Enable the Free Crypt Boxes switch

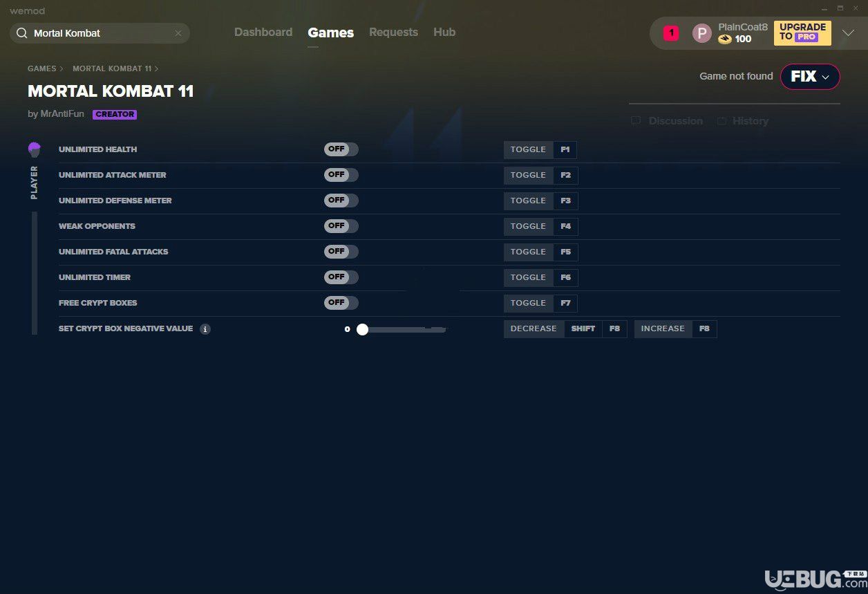coord(341,303)
